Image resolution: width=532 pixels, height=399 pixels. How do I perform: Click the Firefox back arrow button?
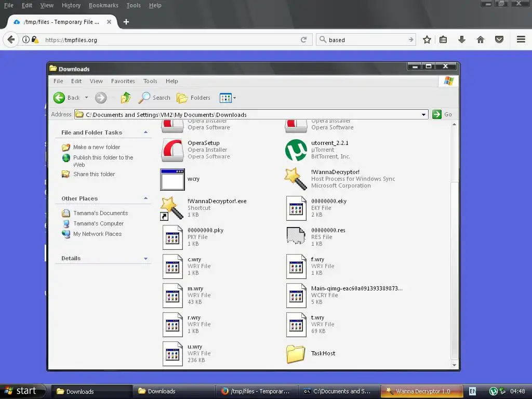(10, 39)
